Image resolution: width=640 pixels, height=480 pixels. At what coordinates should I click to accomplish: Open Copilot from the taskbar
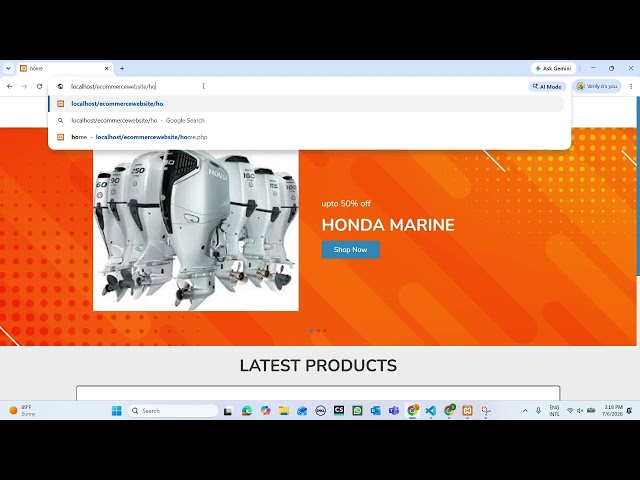[265, 411]
